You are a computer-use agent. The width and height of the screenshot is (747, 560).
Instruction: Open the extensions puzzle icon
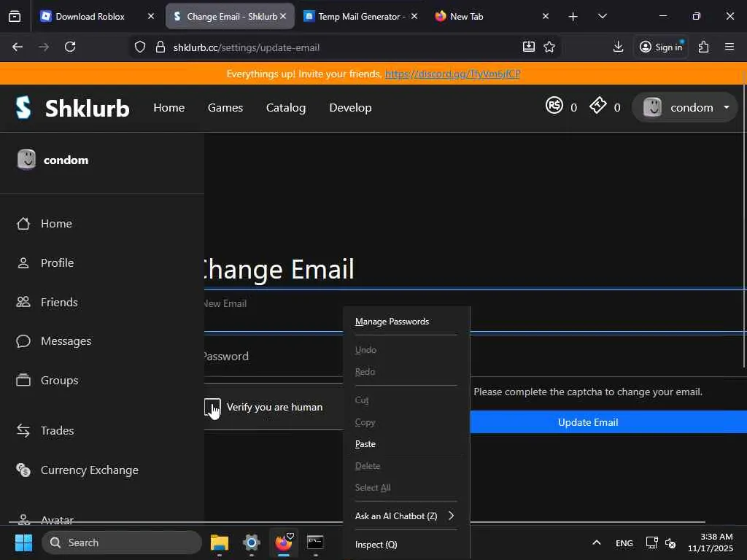[x=704, y=47]
